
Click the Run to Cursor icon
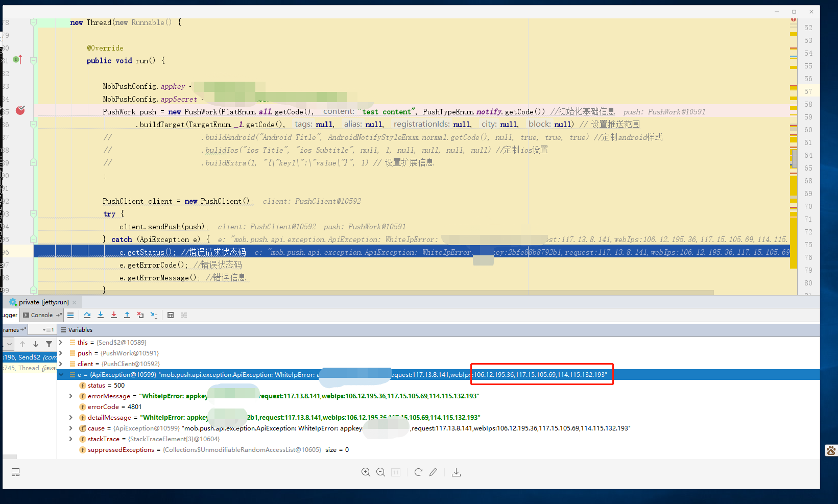click(154, 315)
